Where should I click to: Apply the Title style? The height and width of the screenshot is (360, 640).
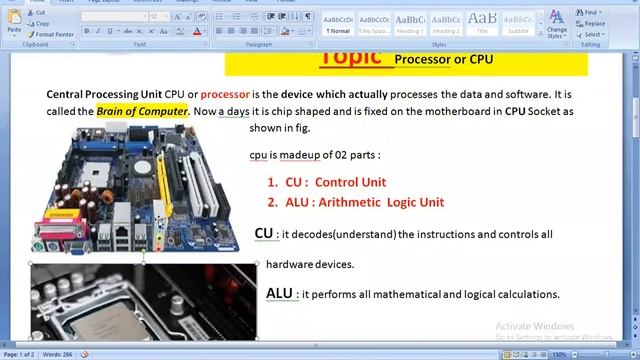tap(482, 24)
